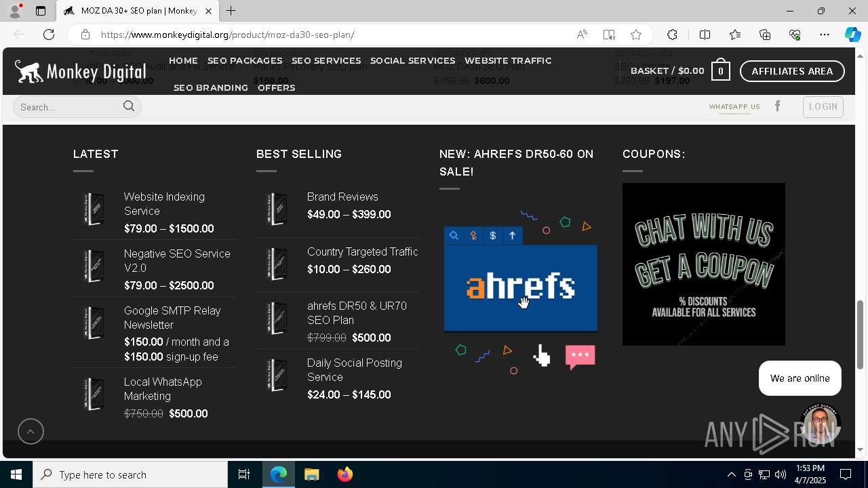Click AFFILIATES AREA button
The image size is (868, 488).
click(x=792, y=71)
